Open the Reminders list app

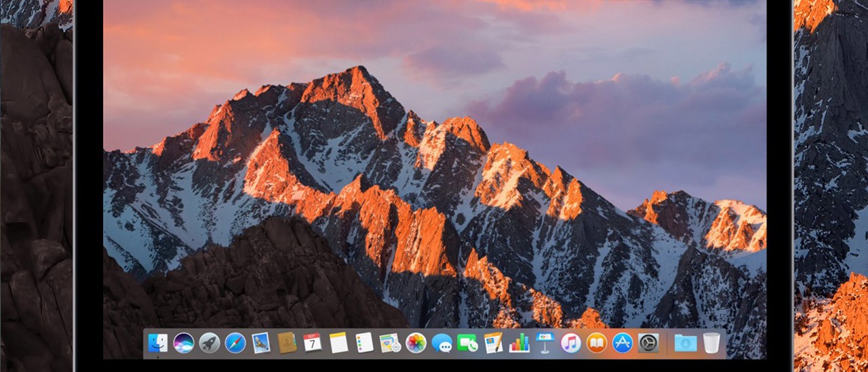pyautogui.click(x=364, y=343)
